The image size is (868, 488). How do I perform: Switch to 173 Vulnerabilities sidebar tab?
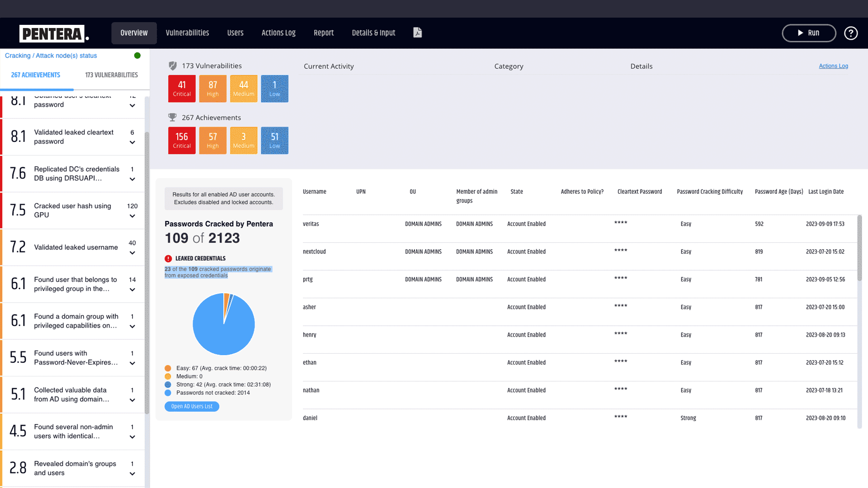111,75
